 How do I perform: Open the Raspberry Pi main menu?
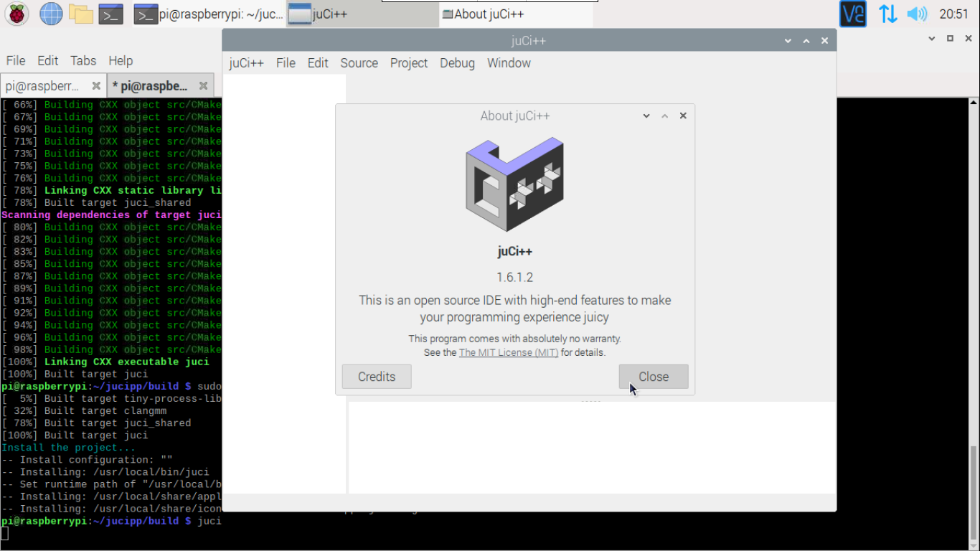tap(17, 14)
